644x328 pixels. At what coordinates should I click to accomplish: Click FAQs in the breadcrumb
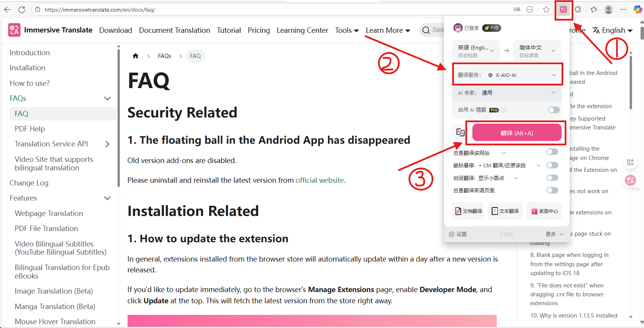coord(164,56)
